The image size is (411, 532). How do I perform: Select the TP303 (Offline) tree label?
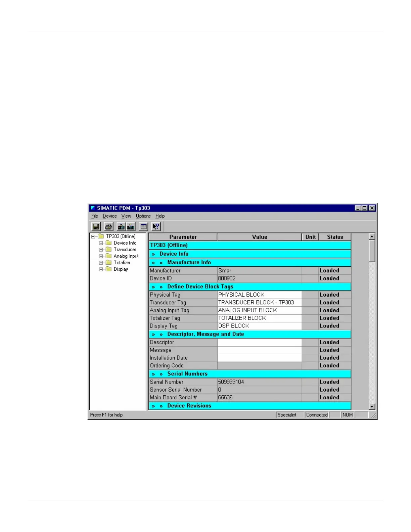(x=121, y=236)
